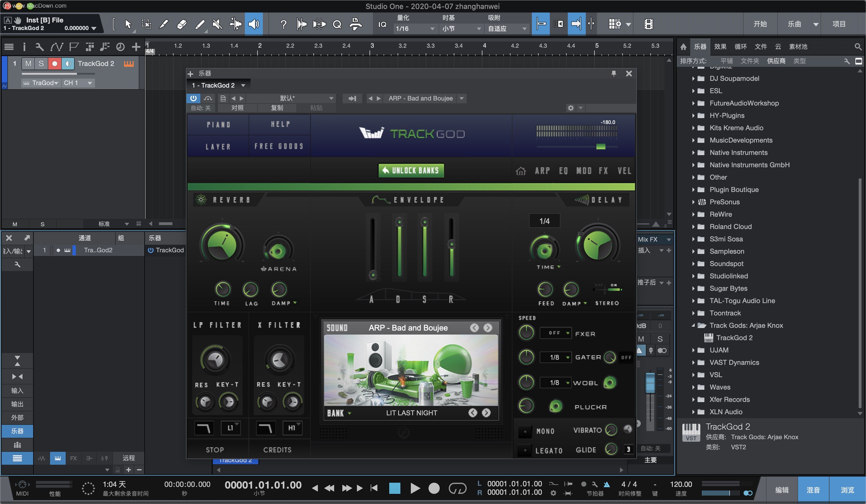Viewport: 866px width, 504px height.
Task: Click the sound artwork thumbnail
Action: 411,370
